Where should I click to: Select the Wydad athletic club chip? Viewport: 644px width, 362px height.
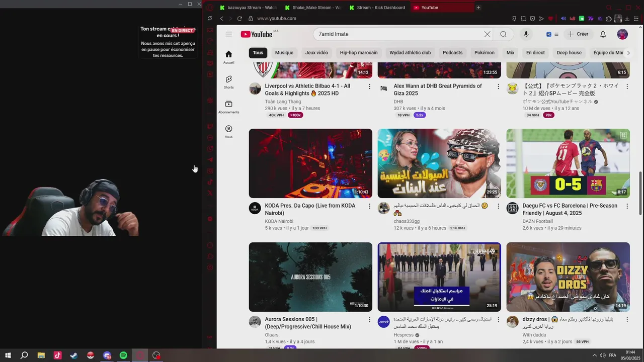click(410, 53)
